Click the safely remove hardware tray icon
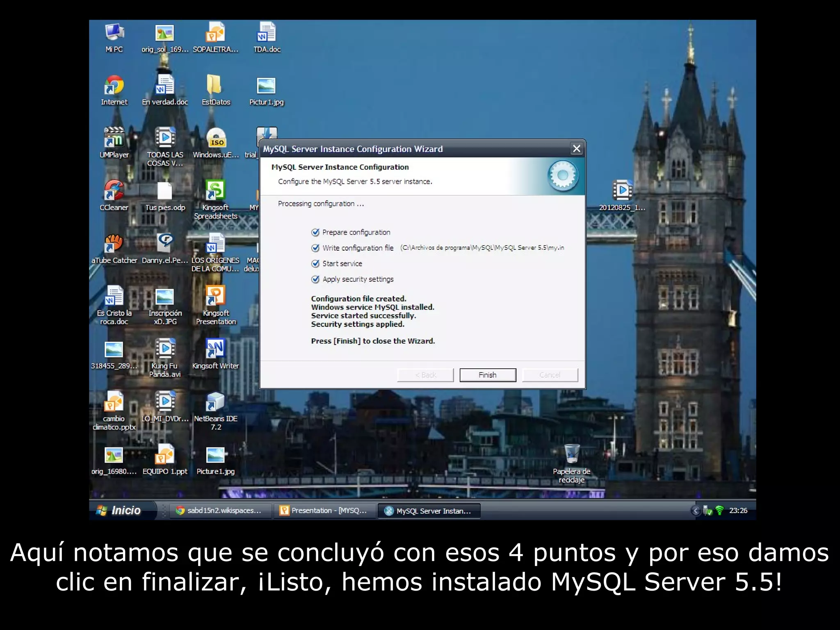Viewport: 840px width, 630px height. 708,511
